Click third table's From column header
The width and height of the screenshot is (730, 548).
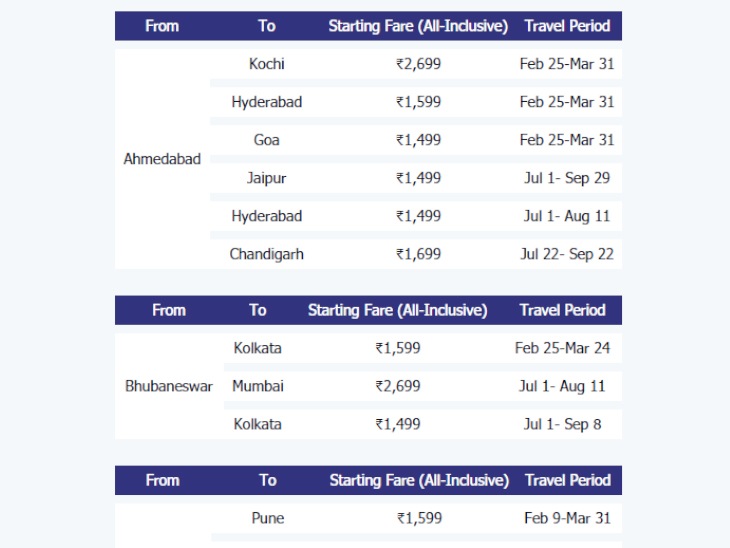click(x=162, y=480)
